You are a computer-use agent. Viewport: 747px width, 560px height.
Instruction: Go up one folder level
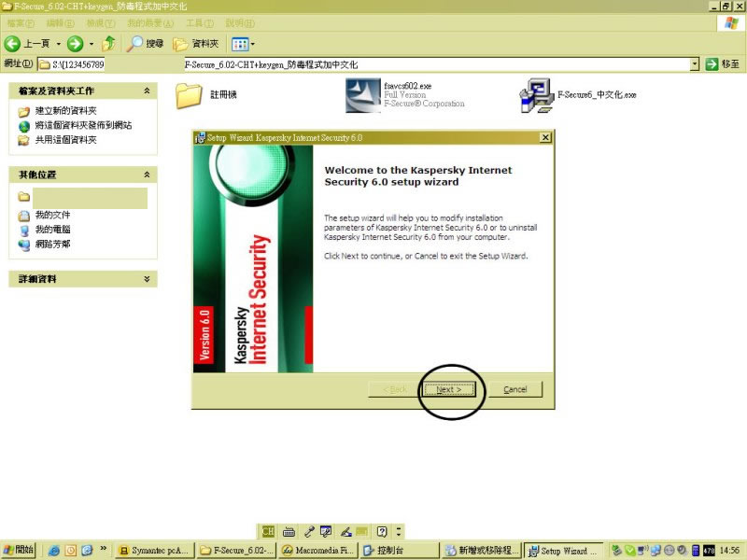pyautogui.click(x=109, y=44)
